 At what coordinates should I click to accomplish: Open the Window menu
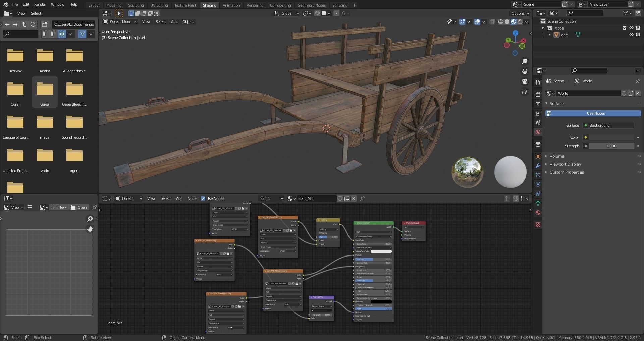click(57, 4)
